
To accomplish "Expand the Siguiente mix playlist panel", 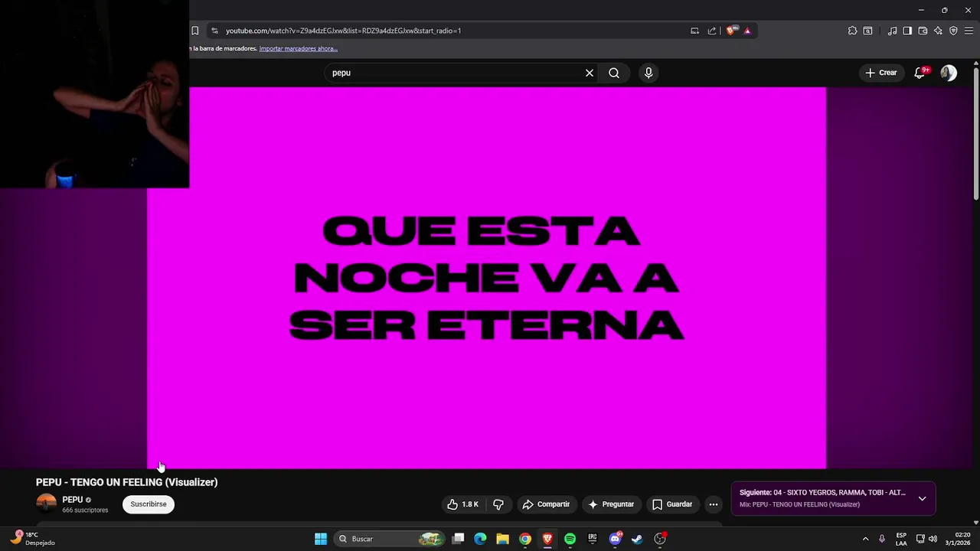I will click(x=922, y=498).
